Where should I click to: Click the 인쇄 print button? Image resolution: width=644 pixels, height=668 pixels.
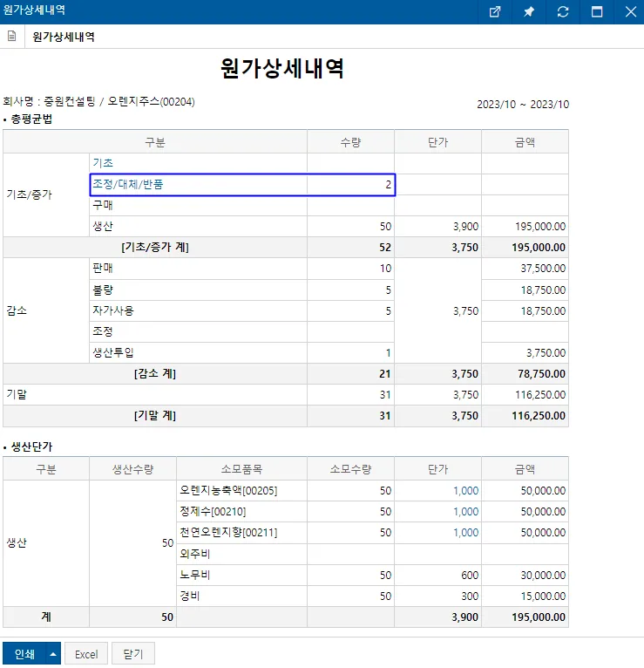(x=24, y=654)
